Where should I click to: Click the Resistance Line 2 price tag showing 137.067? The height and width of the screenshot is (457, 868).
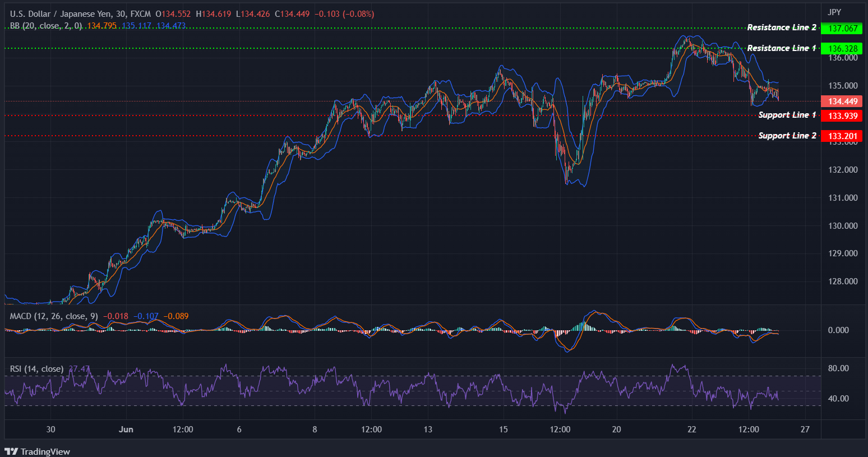pyautogui.click(x=842, y=28)
